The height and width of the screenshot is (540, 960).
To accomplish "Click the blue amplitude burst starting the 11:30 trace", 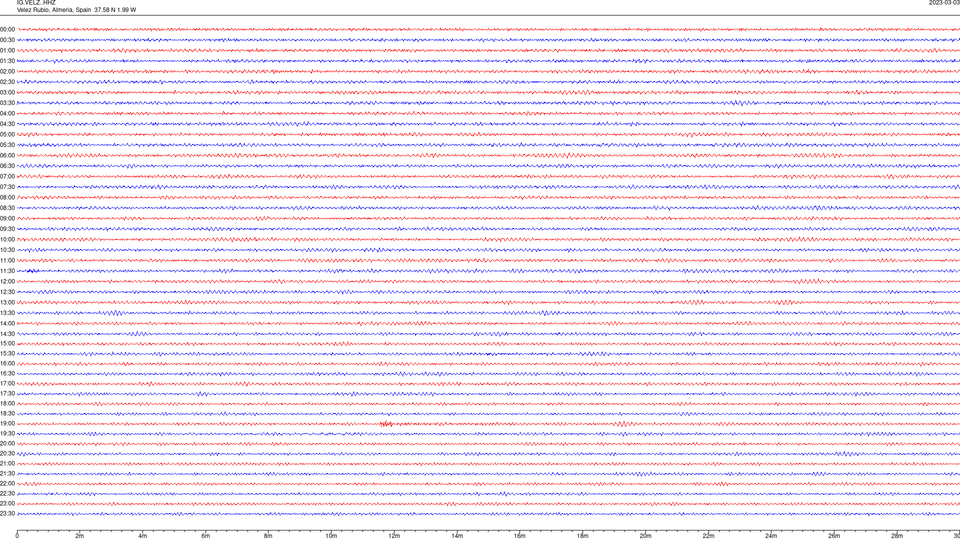I will tap(32, 271).
